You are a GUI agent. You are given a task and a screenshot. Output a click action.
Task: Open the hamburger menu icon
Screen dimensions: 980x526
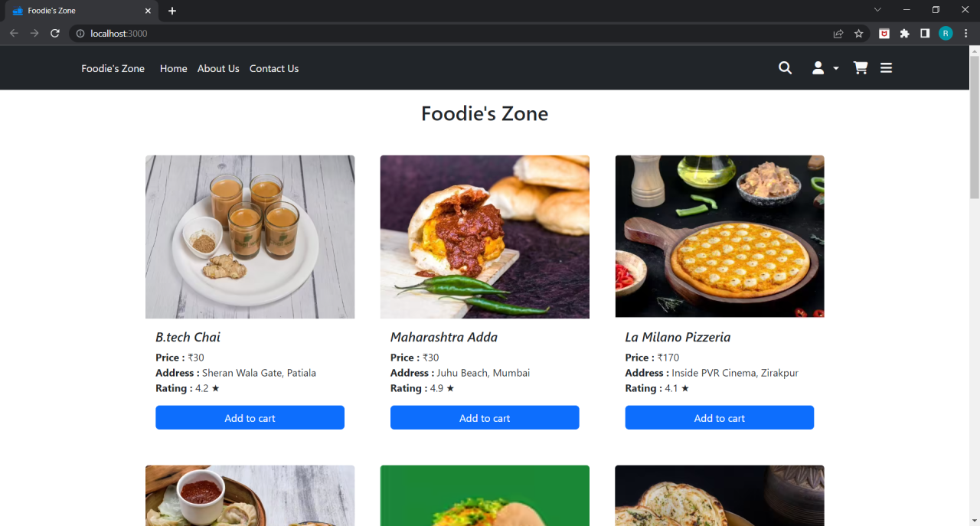[886, 67]
